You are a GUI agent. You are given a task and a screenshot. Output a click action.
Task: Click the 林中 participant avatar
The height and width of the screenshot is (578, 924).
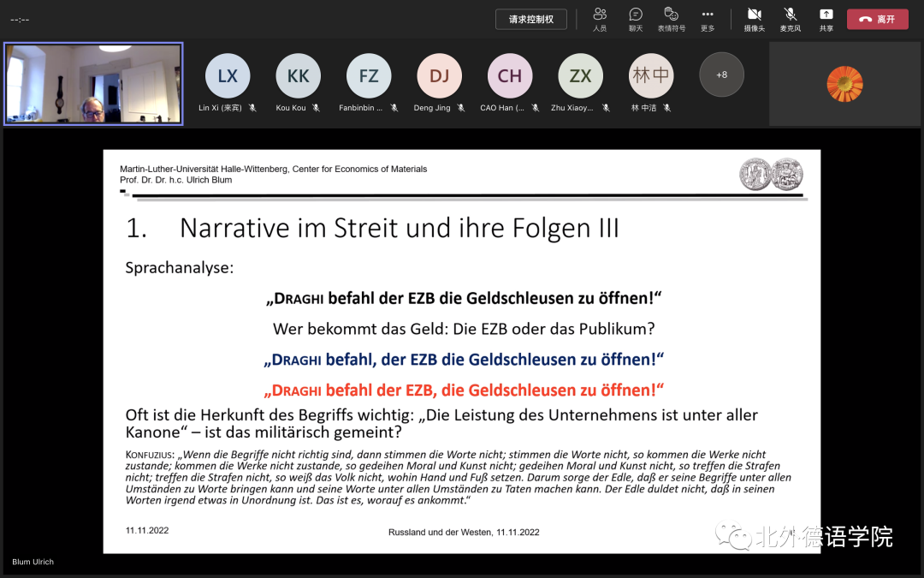tap(651, 76)
